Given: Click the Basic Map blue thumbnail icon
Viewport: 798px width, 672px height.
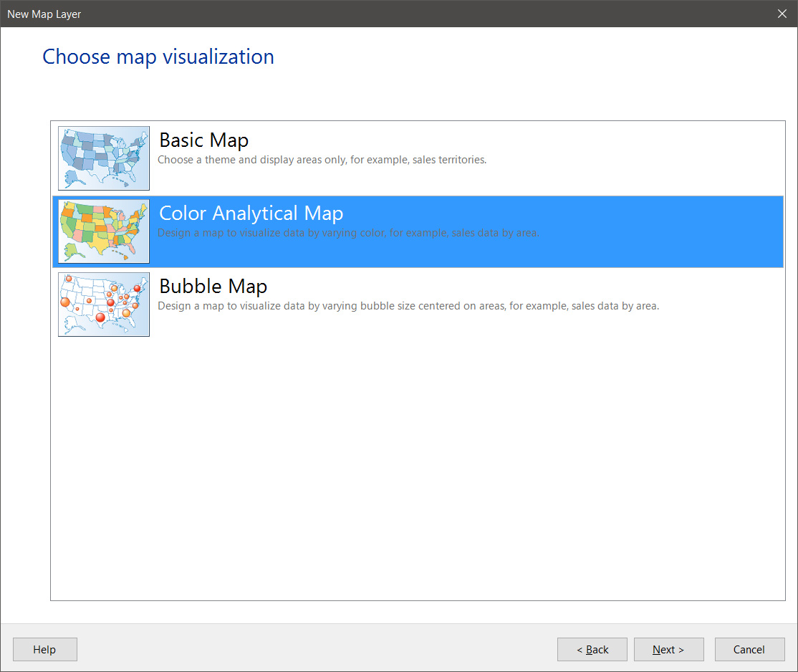Looking at the screenshot, I should 104,158.
